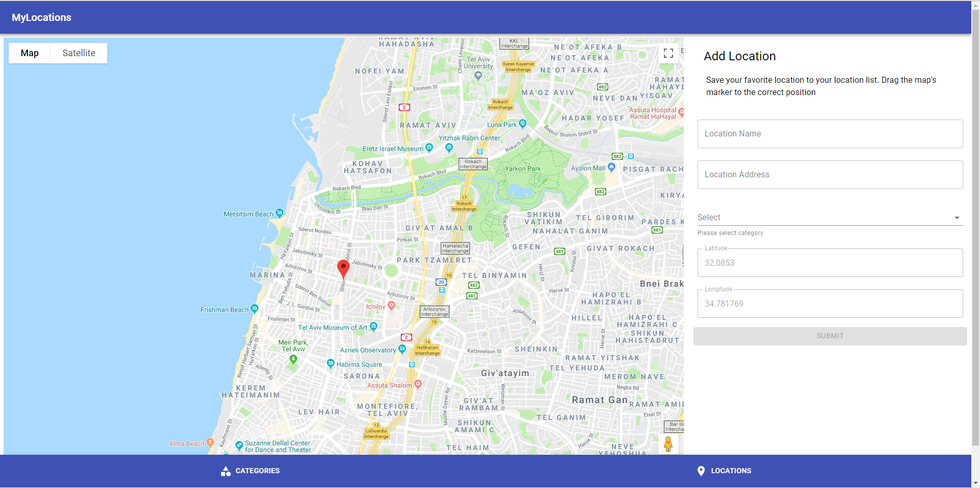The height and width of the screenshot is (488, 980).
Task: Click the Location Name field
Action: 830,134
